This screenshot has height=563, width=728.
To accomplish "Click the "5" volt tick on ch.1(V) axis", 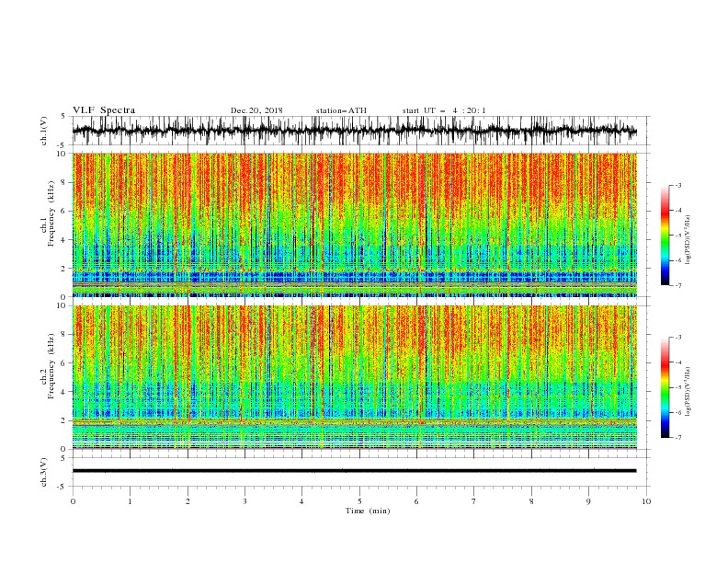I will tap(63, 117).
